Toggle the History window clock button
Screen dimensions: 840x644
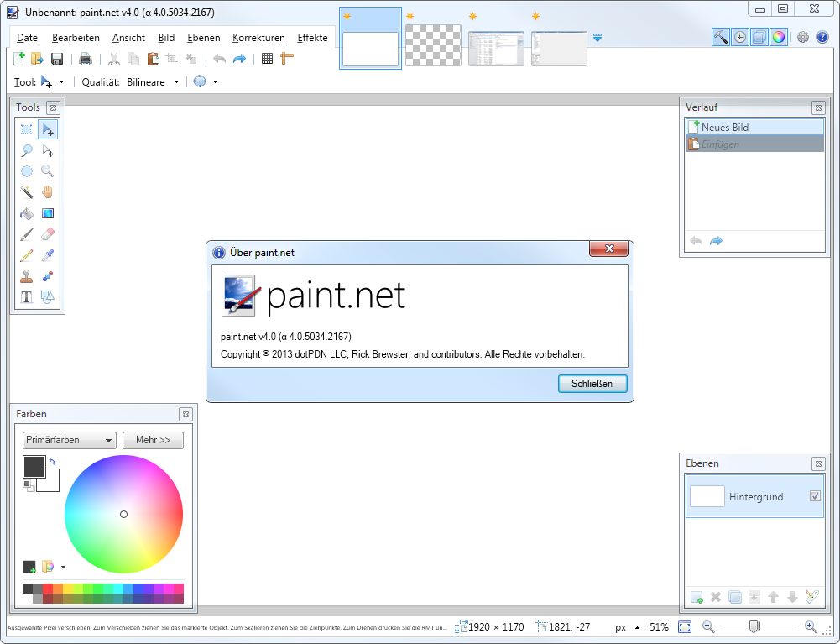(x=740, y=37)
